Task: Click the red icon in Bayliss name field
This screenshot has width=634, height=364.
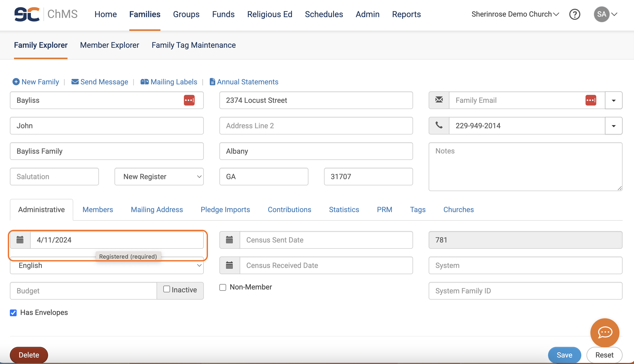Action: (x=189, y=100)
